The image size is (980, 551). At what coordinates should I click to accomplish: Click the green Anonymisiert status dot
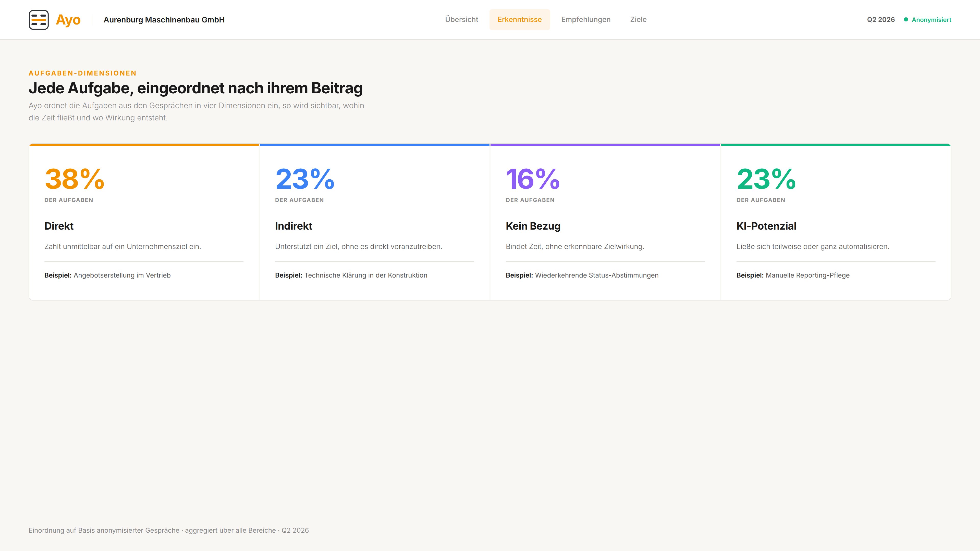tap(906, 19)
